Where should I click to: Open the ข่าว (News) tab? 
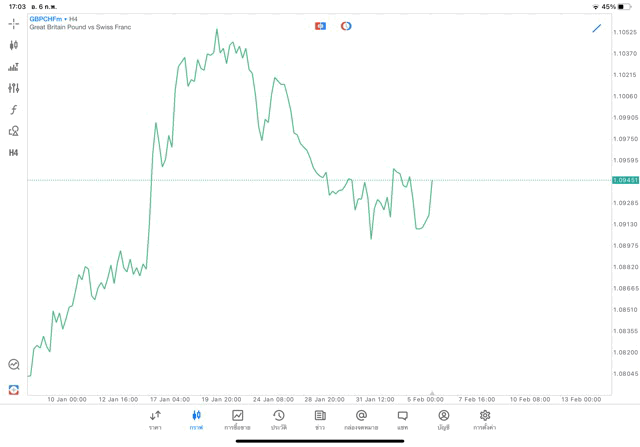320,419
